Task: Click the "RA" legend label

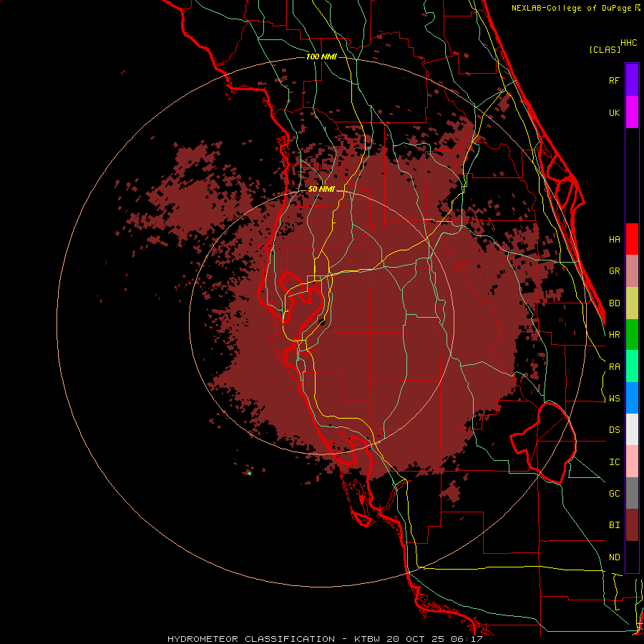Action: click(x=614, y=367)
